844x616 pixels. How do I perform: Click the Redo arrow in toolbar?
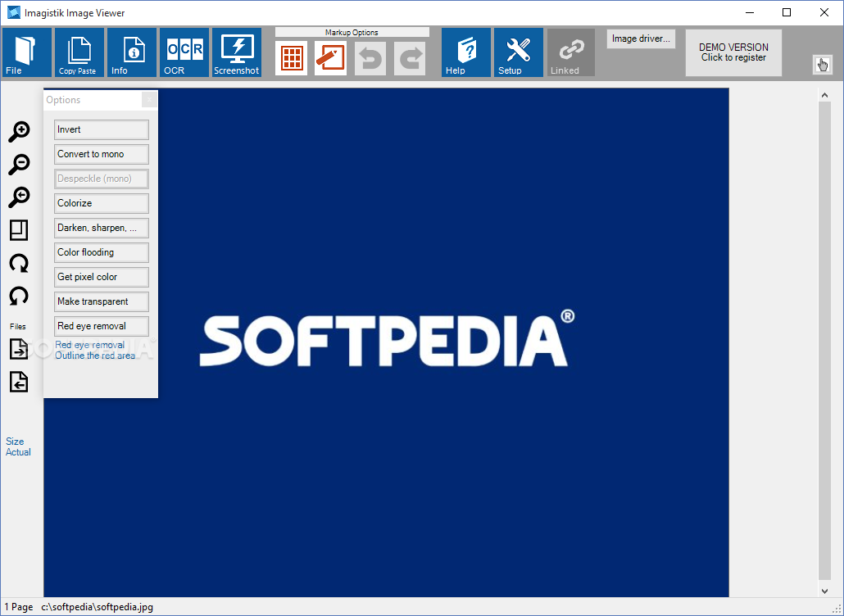pyautogui.click(x=410, y=58)
